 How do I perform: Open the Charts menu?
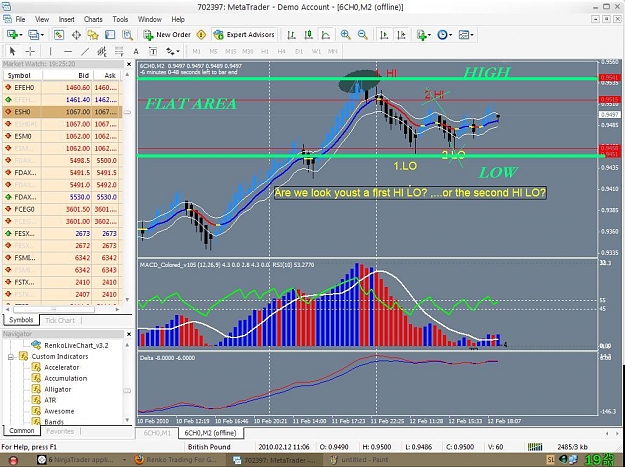click(x=93, y=19)
